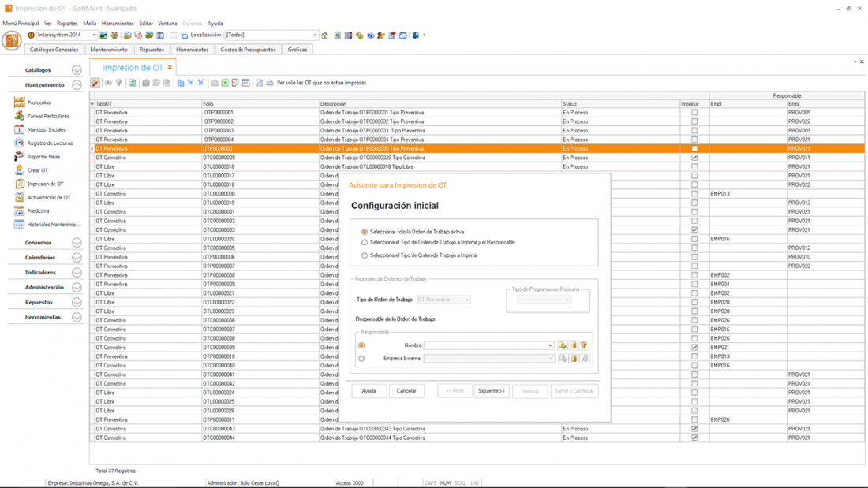Open Protocolos in the Mantenimiento sidebar
This screenshot has width=868, height=488.
pos(20,102)
